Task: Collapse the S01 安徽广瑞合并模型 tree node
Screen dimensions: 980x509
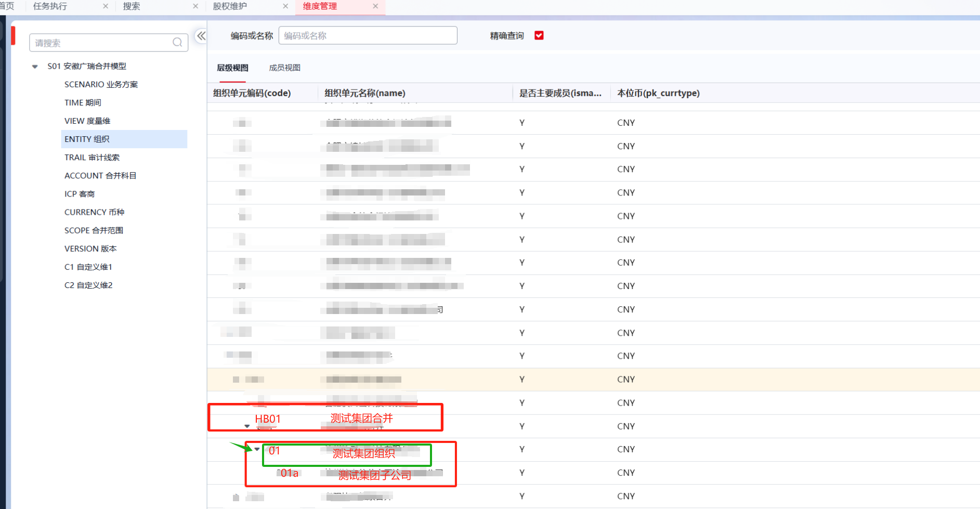Action: 35,67
